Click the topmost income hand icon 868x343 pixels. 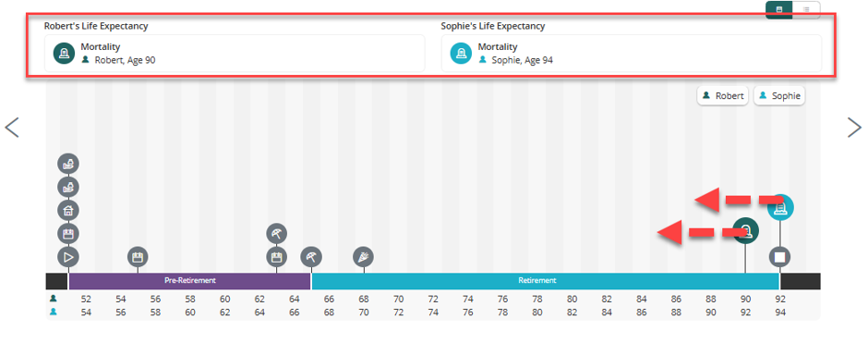[x=68, y=164]
